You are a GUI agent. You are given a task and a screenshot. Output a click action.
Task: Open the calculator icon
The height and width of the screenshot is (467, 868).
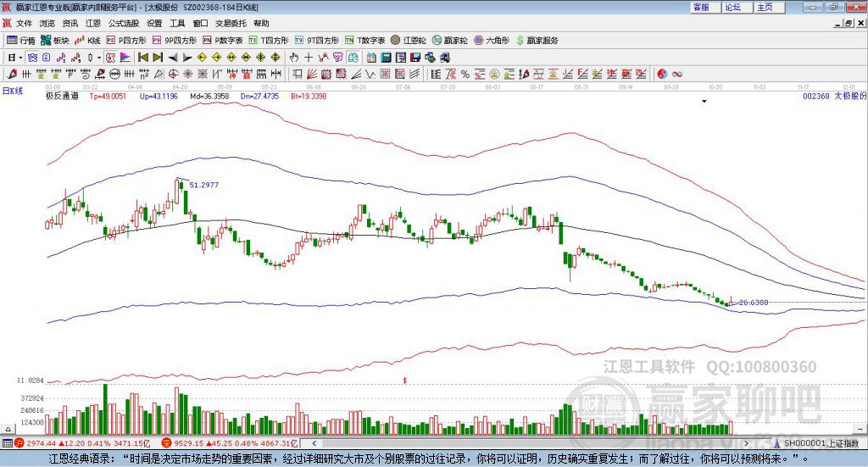tap(386, 58)
